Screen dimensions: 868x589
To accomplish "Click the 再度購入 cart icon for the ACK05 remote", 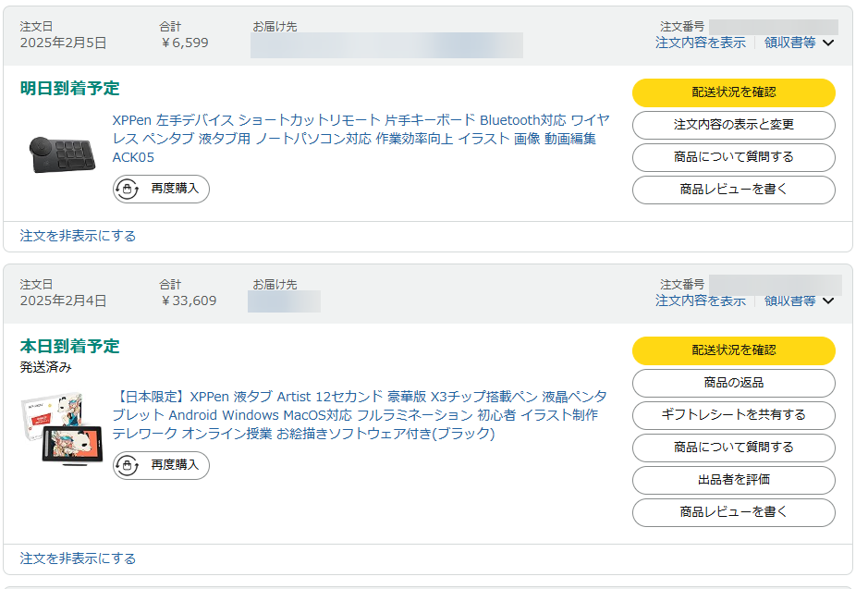I will [127, 189].
